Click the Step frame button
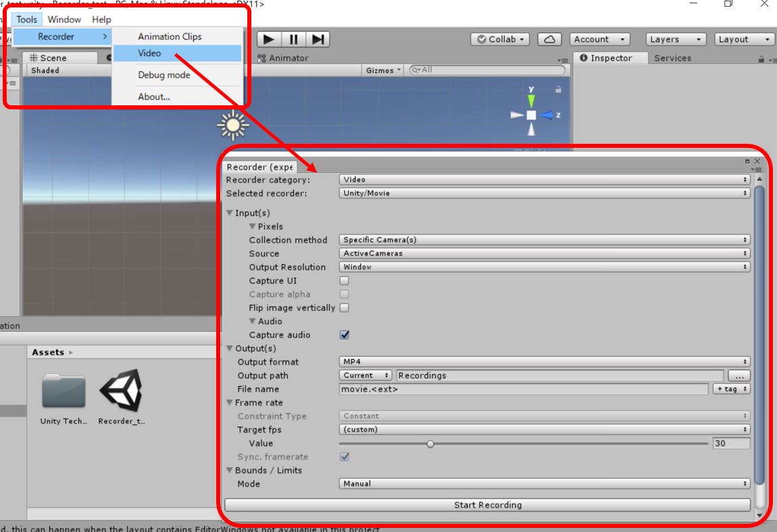 tap(318, 39)
